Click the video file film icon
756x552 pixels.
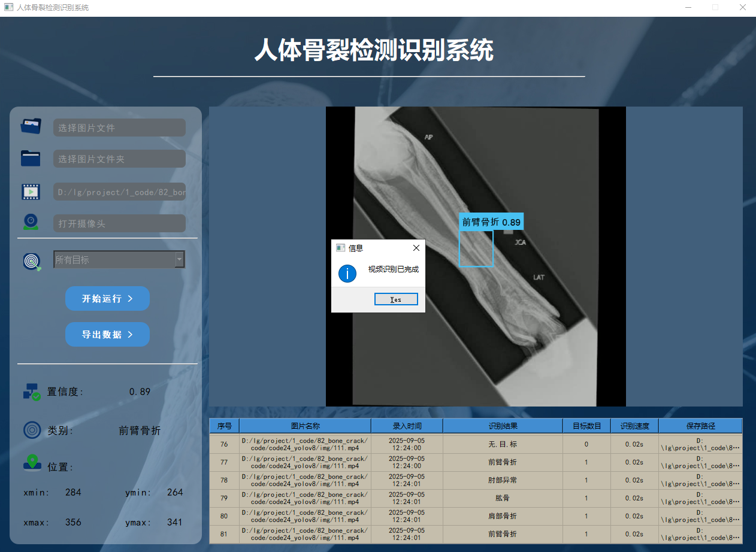coord(31,192)
